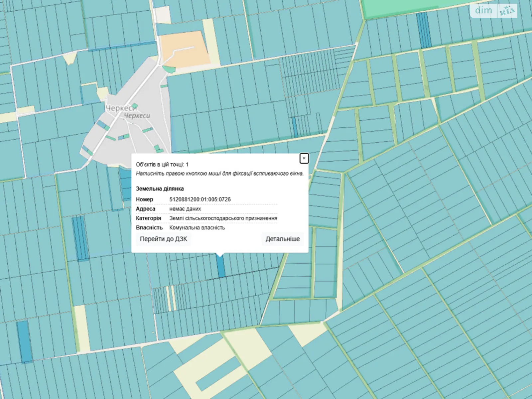This screenshot has width=532, height=399.
Task: Select dark blue striped parcel near dim.ria logo
Action: tap(424, 30)
